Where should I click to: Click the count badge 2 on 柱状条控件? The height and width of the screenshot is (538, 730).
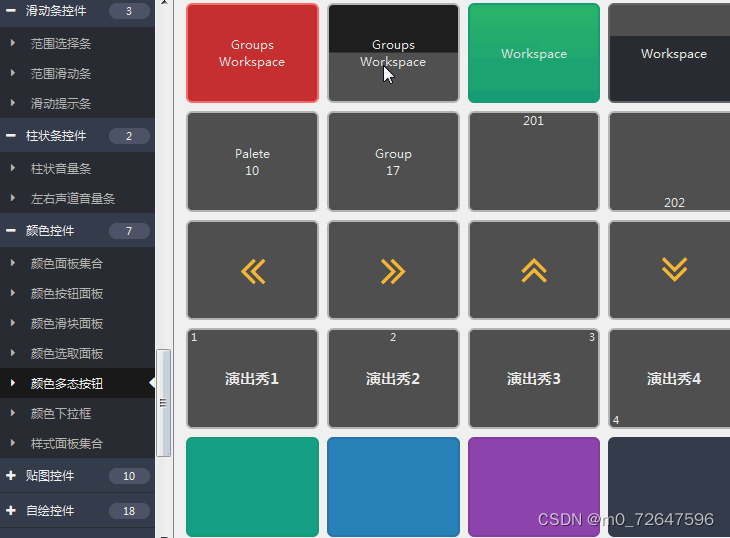coord(129,136)
